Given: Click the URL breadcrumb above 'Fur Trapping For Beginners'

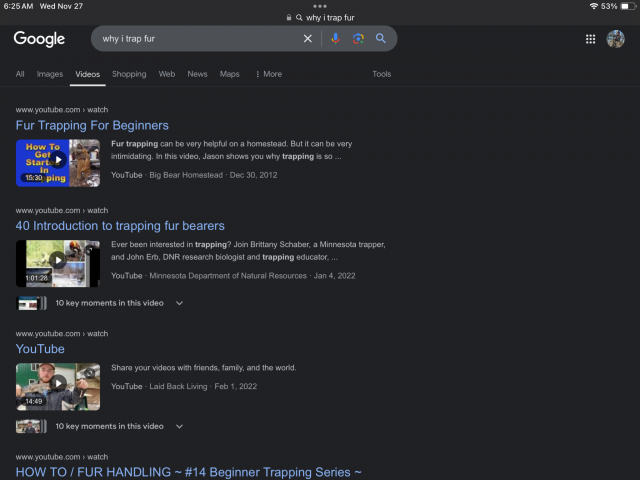Looking at the screenshot, I should pos(62,109).
